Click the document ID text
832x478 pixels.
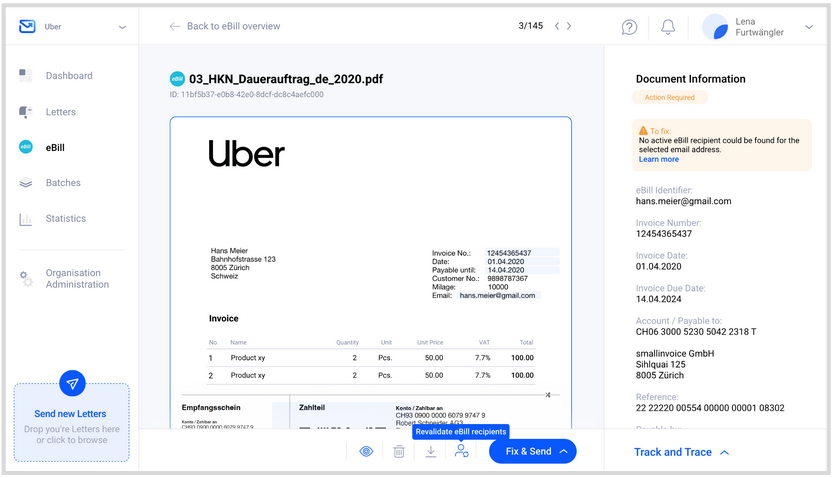pyautogui.click(x=247, y=94)
